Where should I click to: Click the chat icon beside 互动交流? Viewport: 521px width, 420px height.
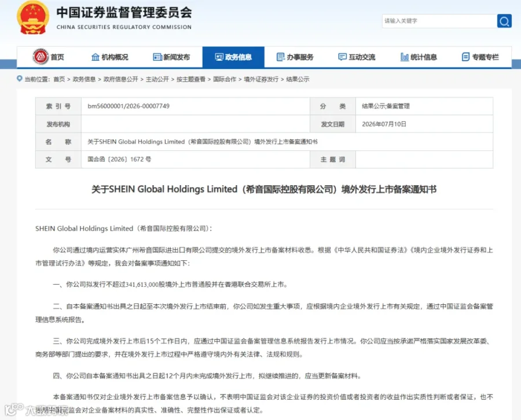342,57
